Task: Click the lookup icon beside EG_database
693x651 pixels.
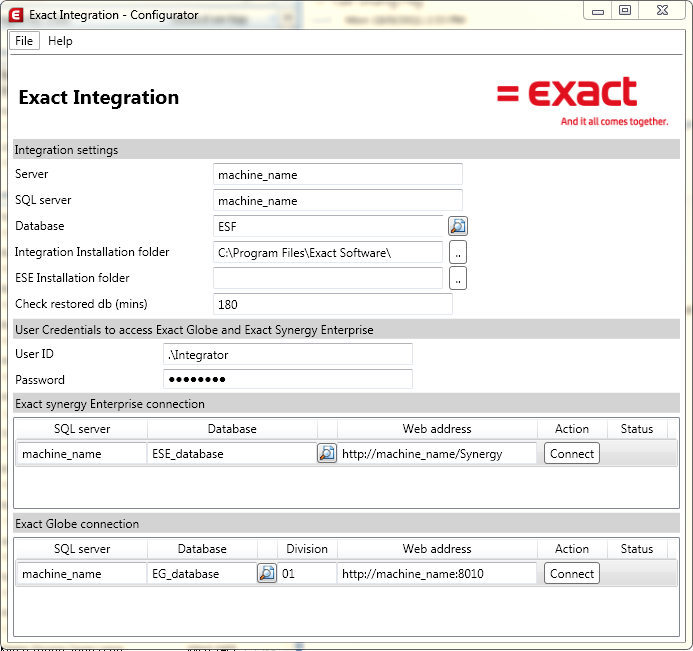Action: (267, 573)
